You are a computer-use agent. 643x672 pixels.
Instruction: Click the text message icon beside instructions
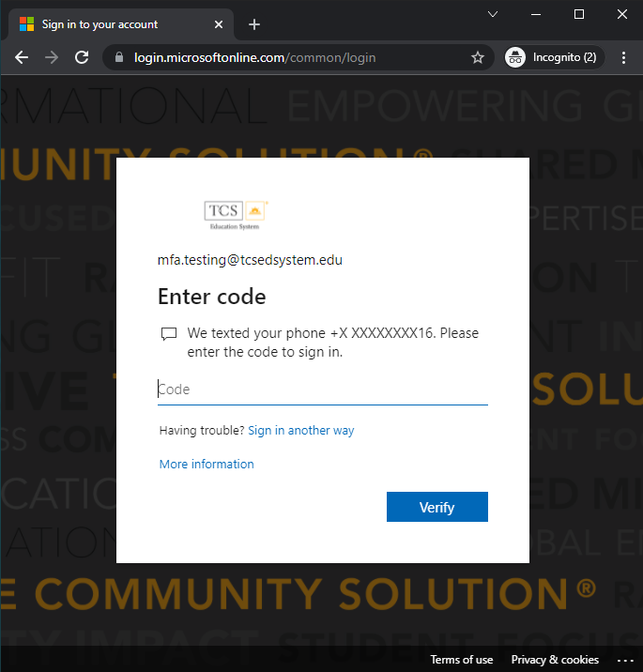pyautogui.click(x=169, y=334)
